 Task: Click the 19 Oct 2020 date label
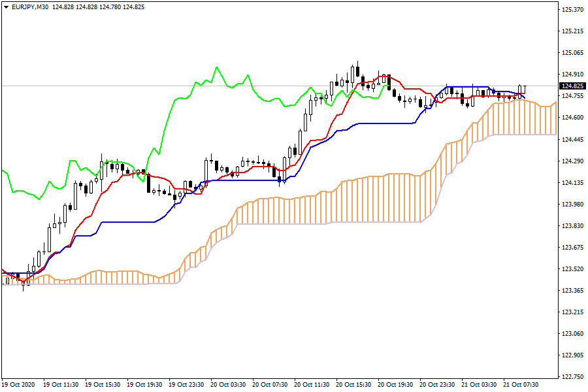(x=18, y=384)
